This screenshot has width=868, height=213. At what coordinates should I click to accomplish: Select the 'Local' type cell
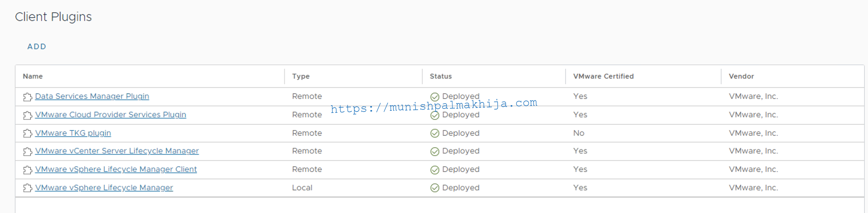[302, 188]
